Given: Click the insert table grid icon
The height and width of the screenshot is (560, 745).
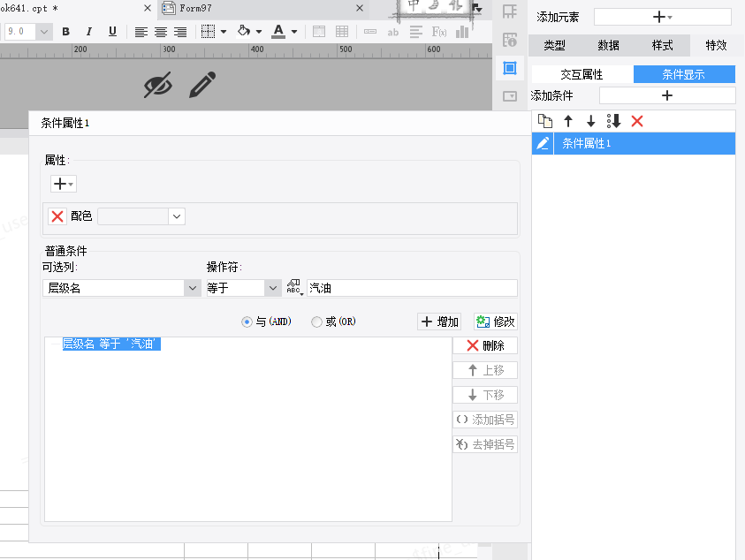Looking at the screenshot, I should (x=342, y=32).
